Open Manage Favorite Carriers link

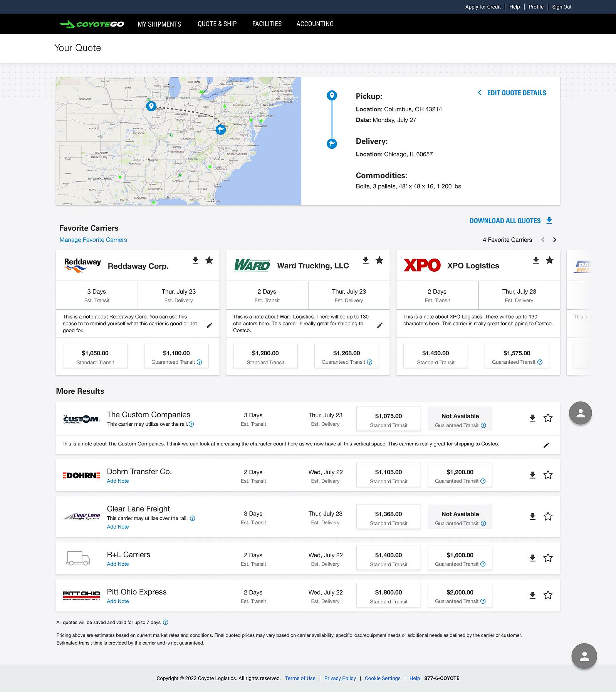click(93, 240)
